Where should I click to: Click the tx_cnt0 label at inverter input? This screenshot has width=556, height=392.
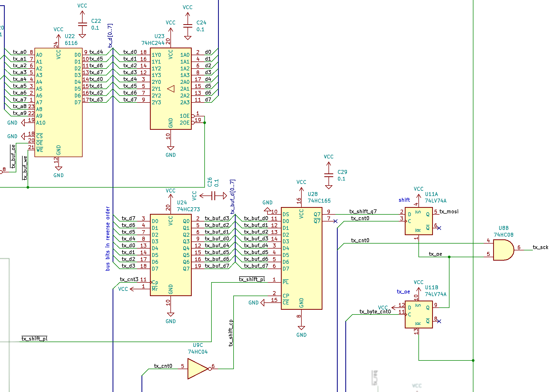coord(163,366)
